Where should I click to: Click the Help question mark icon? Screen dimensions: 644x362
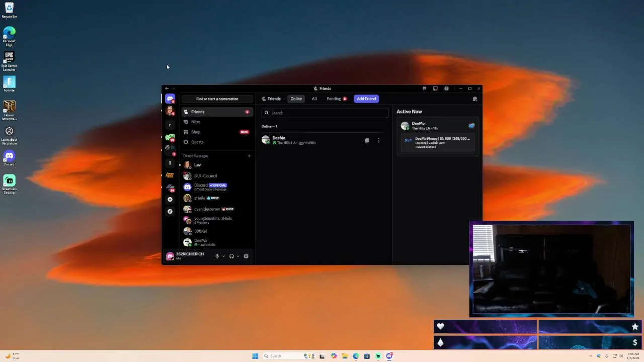[x=446, y=88]
